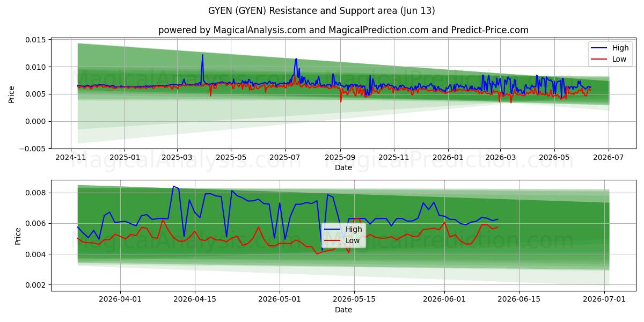Click the '2024-11' x-axis tick label
The width and height of the screenshot is (644, 322).
[71, 158]
